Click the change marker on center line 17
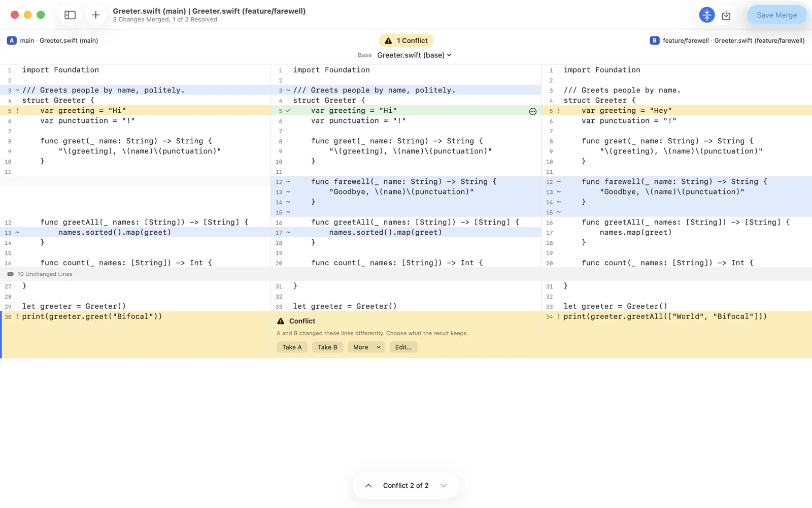Viewport: 812px width, 508px height. 288,233
